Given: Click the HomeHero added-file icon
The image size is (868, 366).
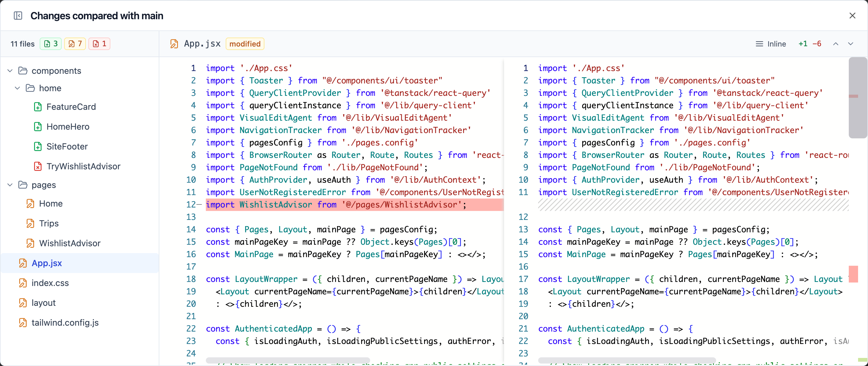Looking at the screenshot, I should (38, 127).
